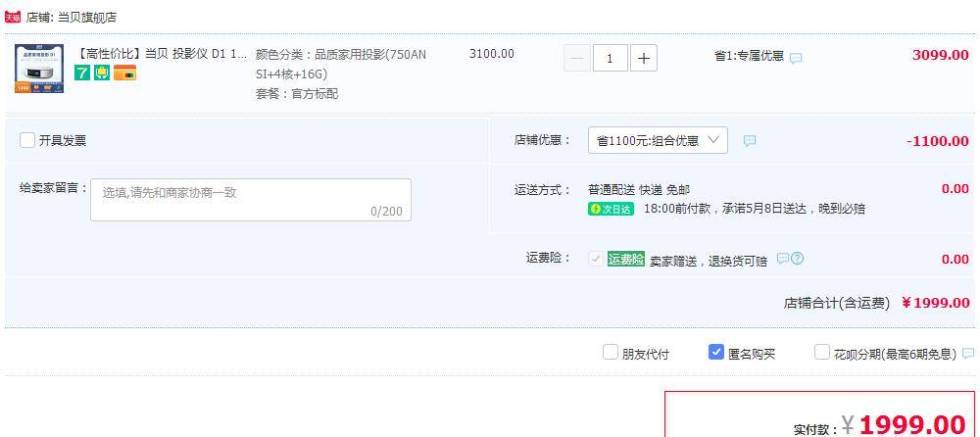Click the question mark help icon for 运费险
The image size is (980, 437).
coord(797,259)
